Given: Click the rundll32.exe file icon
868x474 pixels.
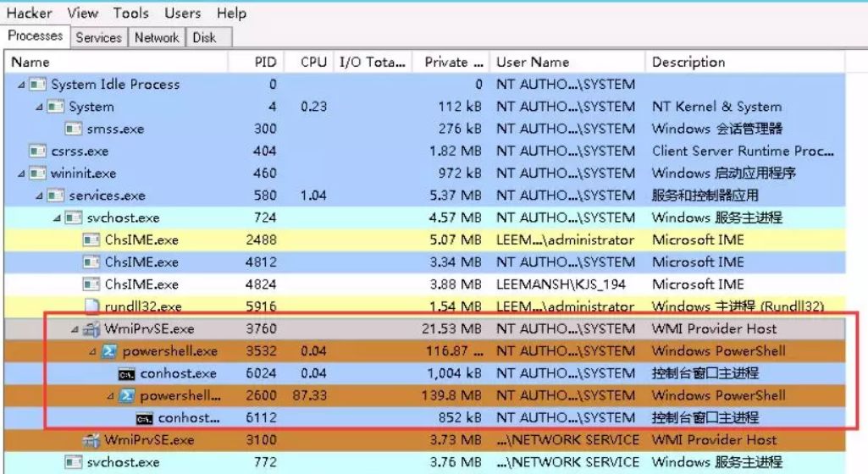Looking at the screenshot, I should pyautogui.click(x=91, y=306).
